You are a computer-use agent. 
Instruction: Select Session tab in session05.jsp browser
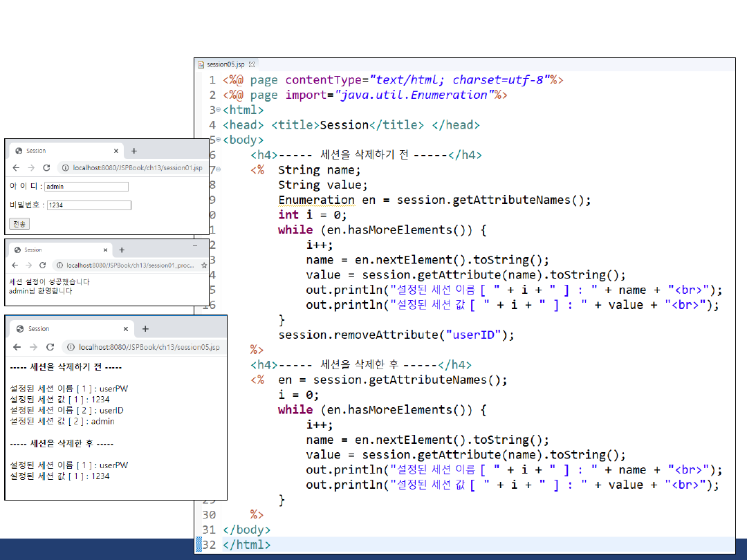(39, 329)
